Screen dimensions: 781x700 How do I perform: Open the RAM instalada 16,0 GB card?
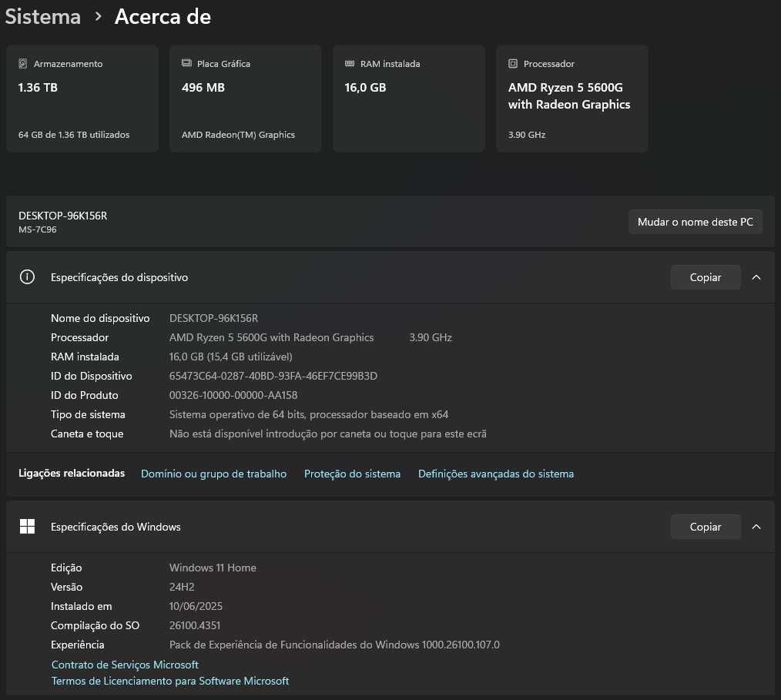[409, 99]
